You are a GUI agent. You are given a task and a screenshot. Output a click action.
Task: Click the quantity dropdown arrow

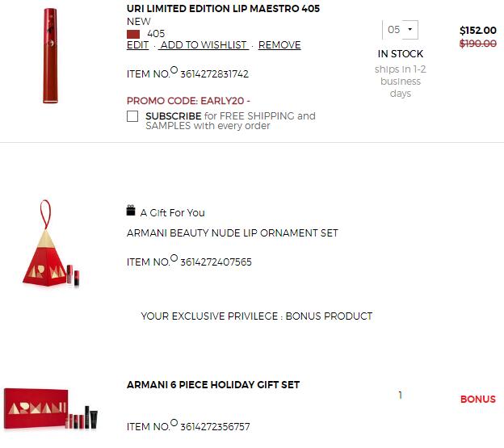(409, 30)
